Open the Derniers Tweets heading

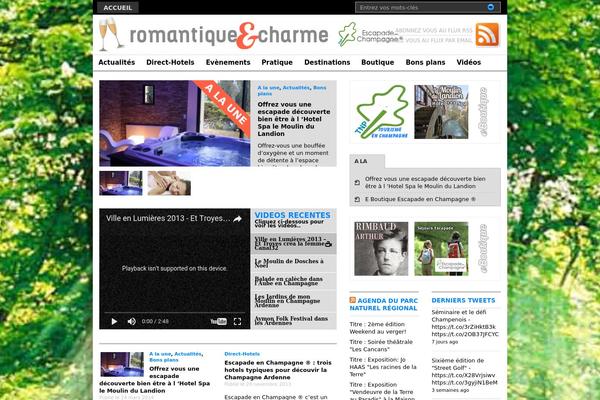point(463,300)
